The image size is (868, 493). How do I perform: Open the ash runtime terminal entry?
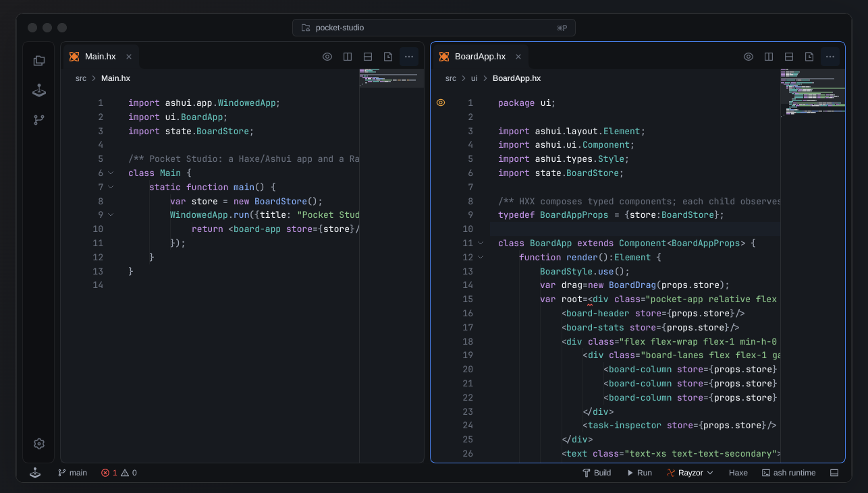[x=788, y=473]
